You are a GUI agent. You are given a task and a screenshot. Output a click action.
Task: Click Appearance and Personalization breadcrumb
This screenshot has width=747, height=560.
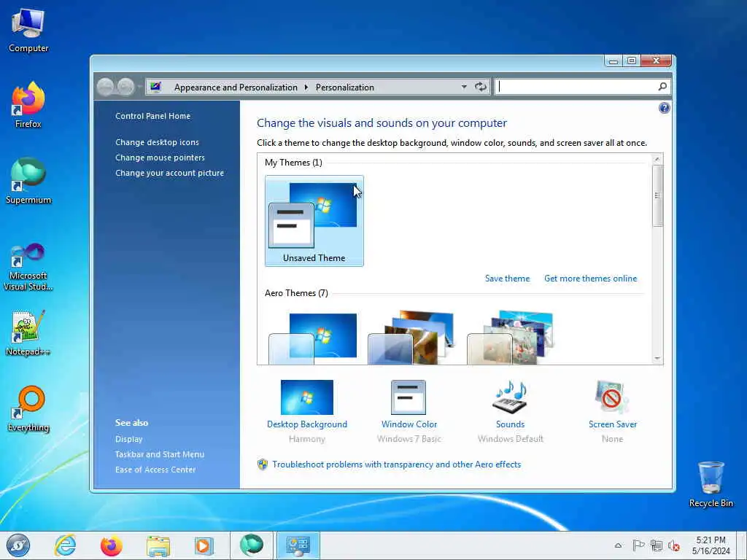pos(236,87)
